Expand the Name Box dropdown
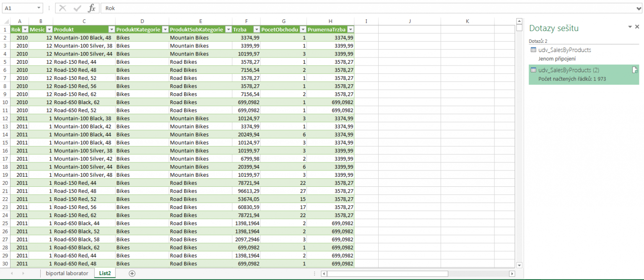This screenshot has height=280, width=644. click(x=39, y=8)
